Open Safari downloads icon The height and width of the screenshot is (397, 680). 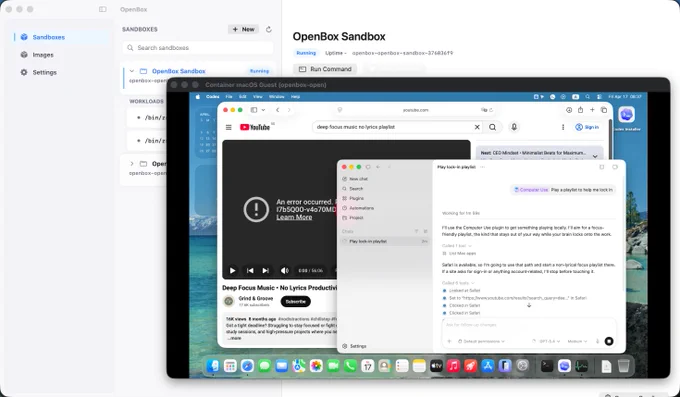pos(569,110)
